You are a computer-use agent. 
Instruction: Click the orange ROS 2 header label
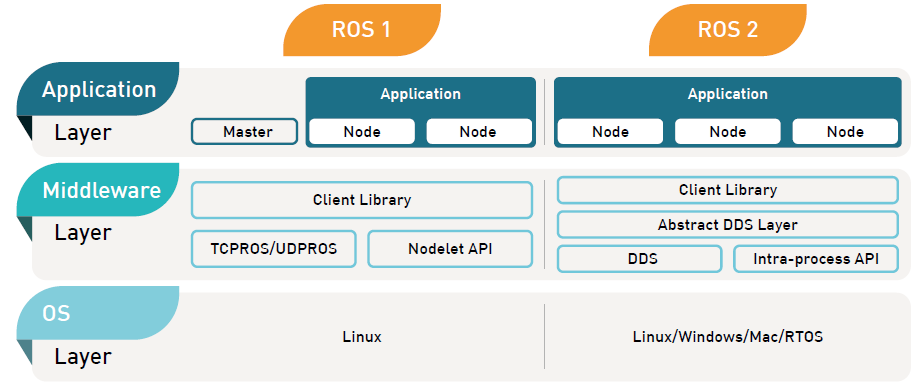pos(728,30)
